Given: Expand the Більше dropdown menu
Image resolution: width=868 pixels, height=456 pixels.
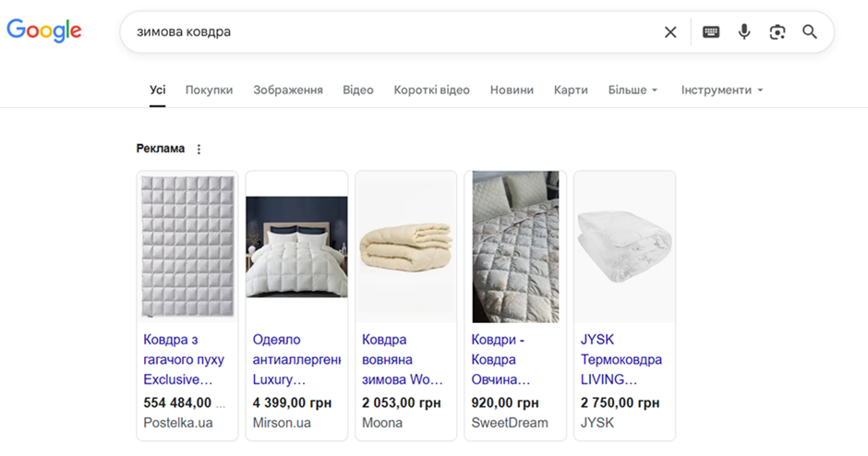Looking at the screenshot, I should tap(633, 90).
